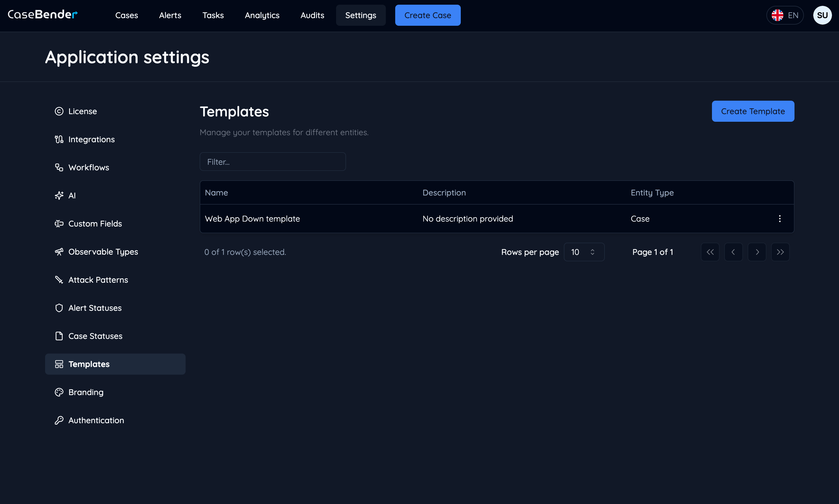
Task: Go to the Analytics tab
Action: tap(262, 15)
